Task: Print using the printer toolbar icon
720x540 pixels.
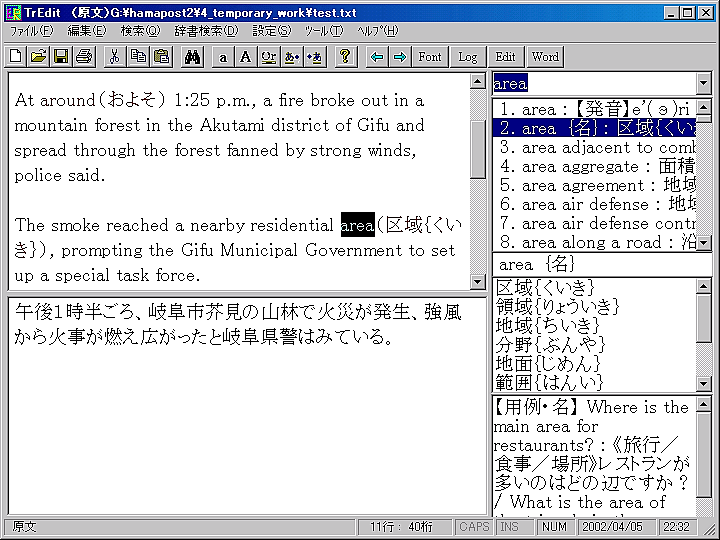Action: (x=84, y=57)
